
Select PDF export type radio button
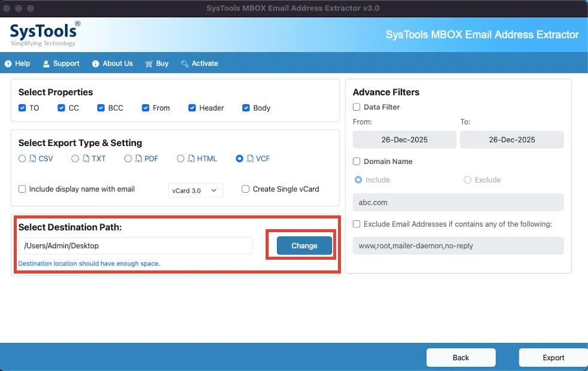click(128, 159)
